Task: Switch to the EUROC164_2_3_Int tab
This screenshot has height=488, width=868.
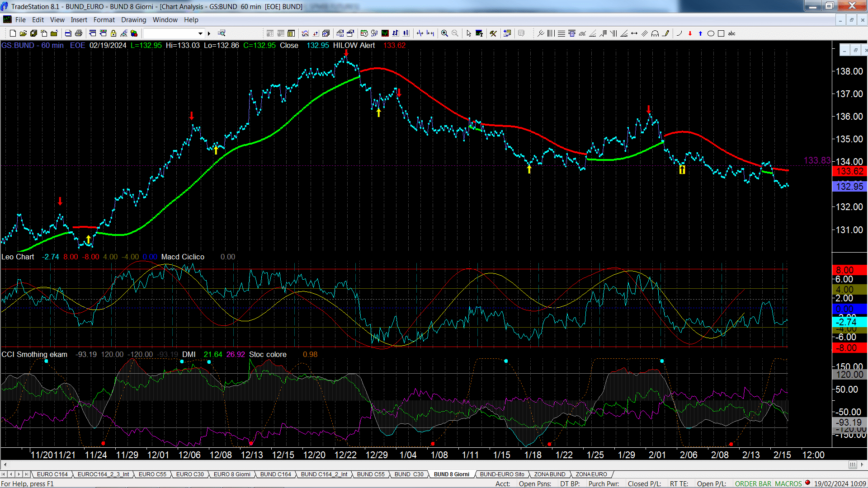Action: 103,474
